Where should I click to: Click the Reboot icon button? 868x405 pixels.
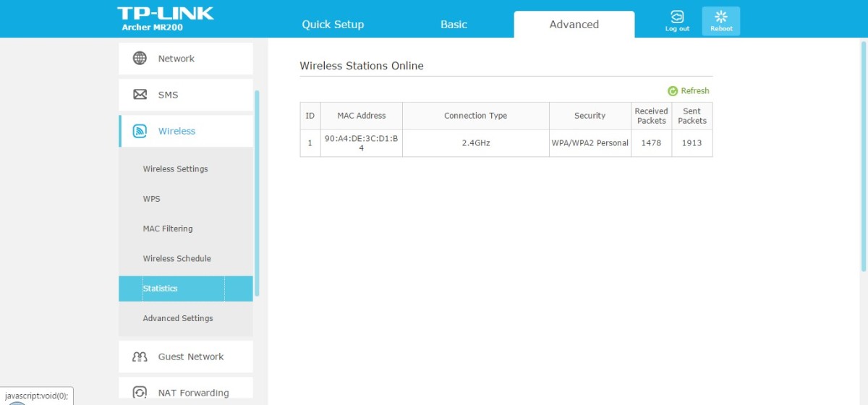point(721,21)
